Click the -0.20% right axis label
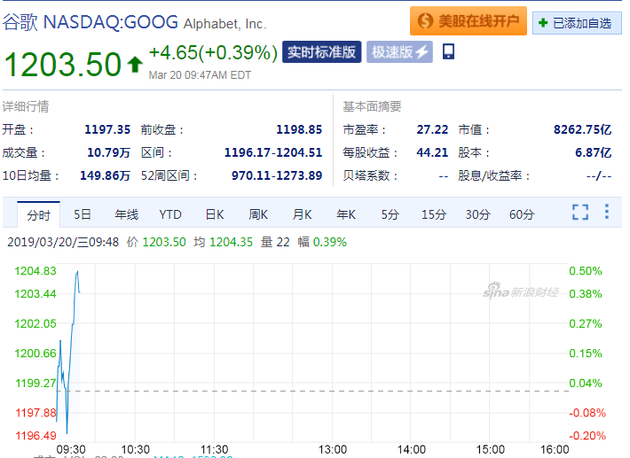This screenshot has height=458, width=630. coord(587,436)
